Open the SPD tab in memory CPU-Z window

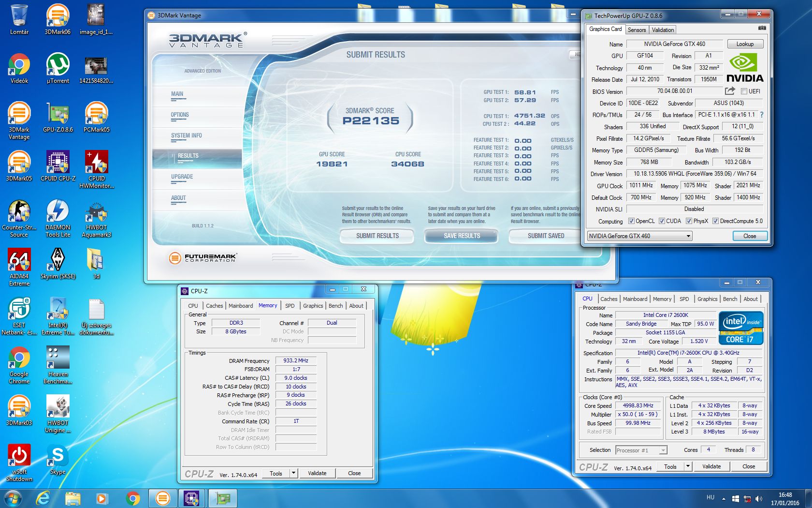[x=290, y=306]
